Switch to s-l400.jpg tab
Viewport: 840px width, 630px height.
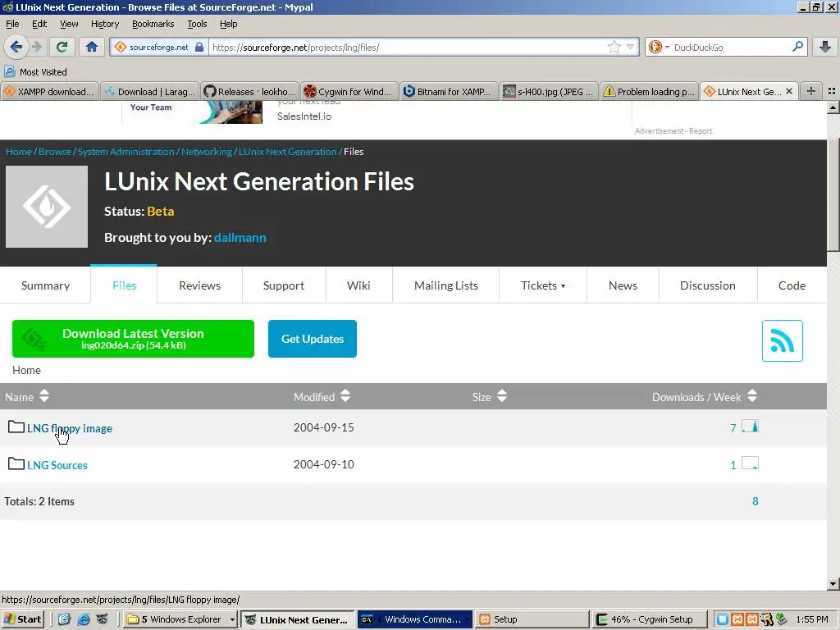[x=549, y=92]
